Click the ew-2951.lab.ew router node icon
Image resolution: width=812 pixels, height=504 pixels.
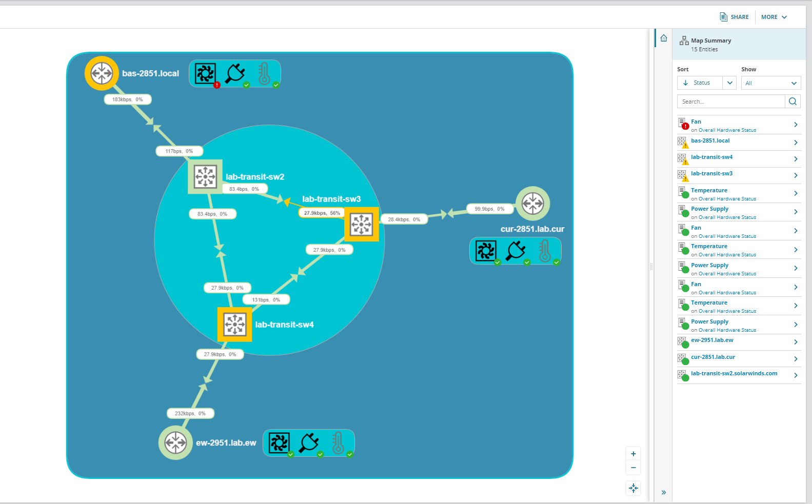(175, 442)
